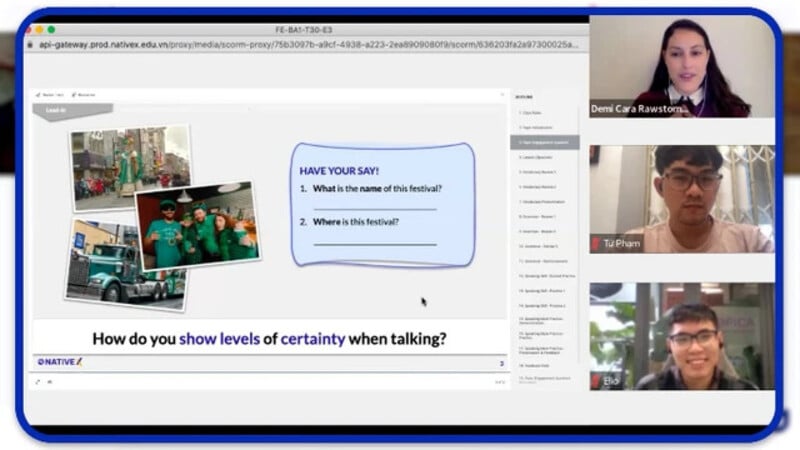Open outline item 4 Lesson Objectives

pos(545,158)
